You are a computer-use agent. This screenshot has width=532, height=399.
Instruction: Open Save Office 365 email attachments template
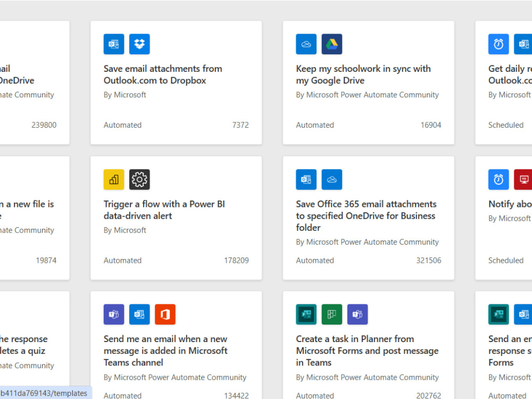[x=366, y=216]
